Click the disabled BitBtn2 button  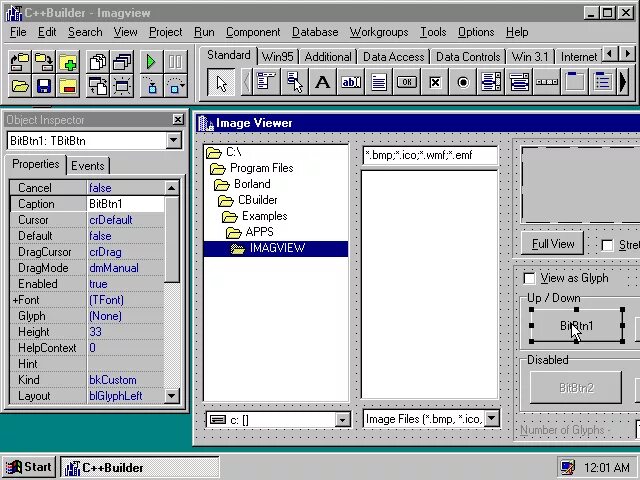[576, 388]
